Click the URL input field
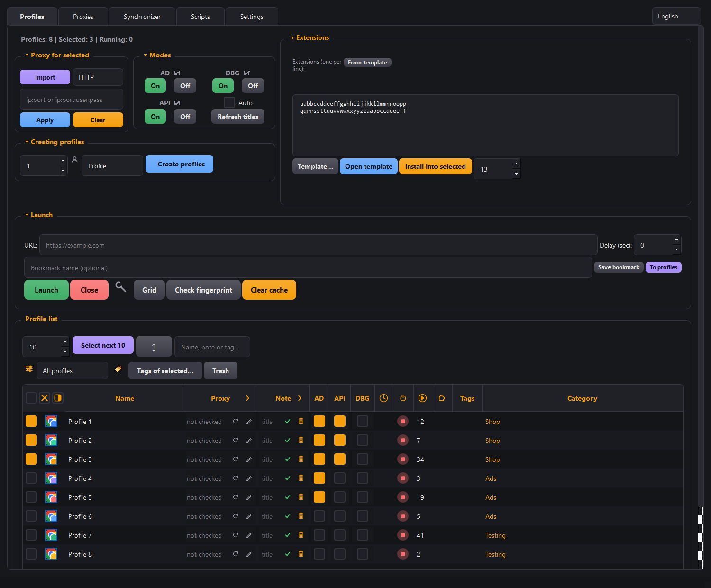The height and width of the screenshot is (588, 711). click(319, 245)
